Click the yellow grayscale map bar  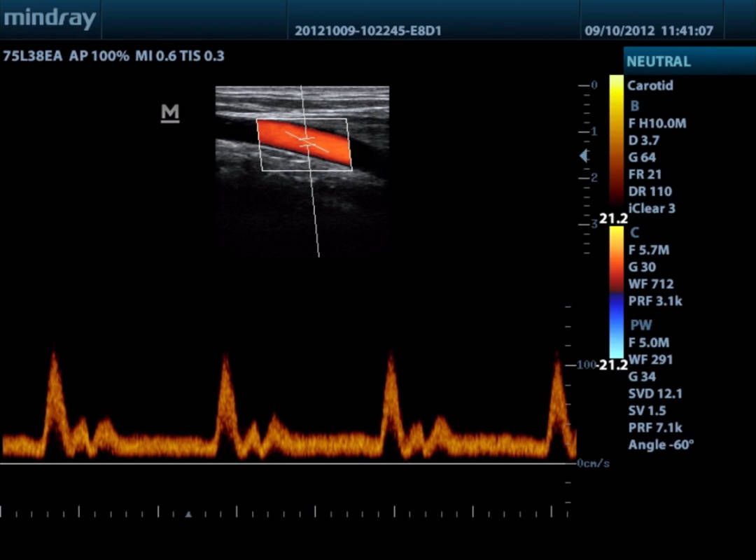616,140
